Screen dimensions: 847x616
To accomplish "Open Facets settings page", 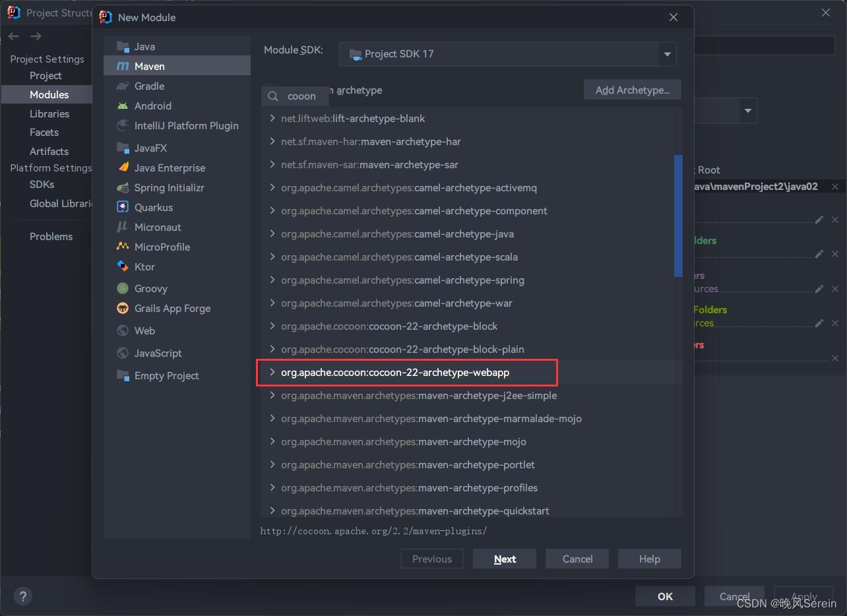I will 44,133.
